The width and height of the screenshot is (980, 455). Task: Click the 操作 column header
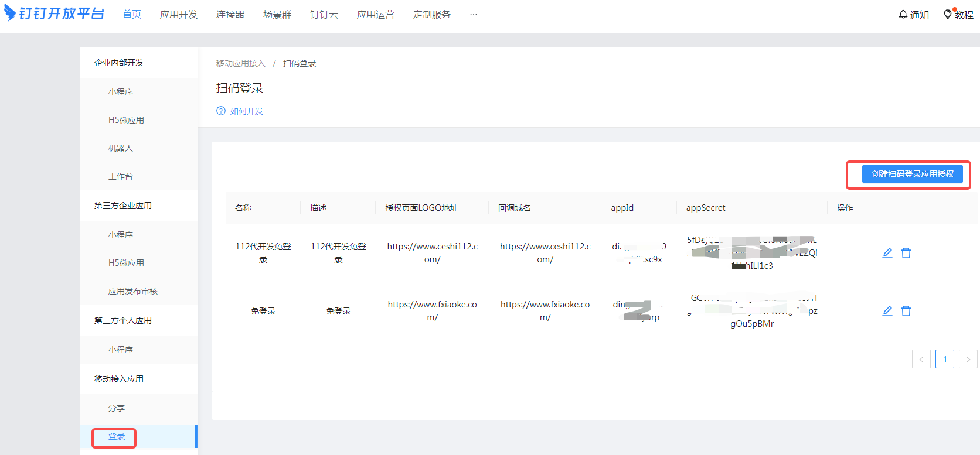[x=845, y=208]
